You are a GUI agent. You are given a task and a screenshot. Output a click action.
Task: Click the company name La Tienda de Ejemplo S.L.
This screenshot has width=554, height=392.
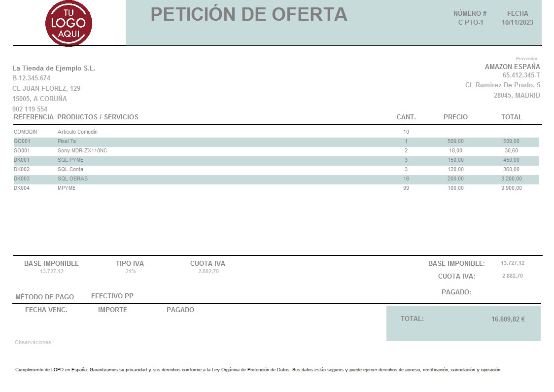[x=55, y=68]
